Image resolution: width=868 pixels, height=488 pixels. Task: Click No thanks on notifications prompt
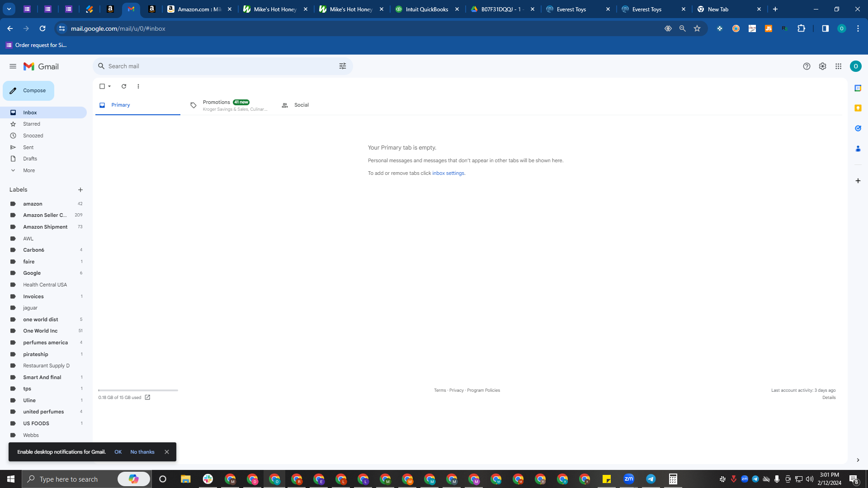click(142, 452)
